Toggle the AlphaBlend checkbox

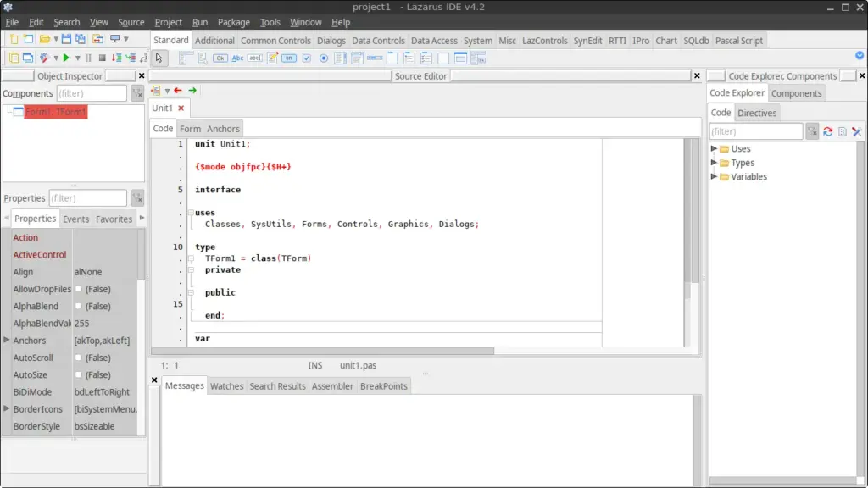pyautogui.click(x=79, y=306)
